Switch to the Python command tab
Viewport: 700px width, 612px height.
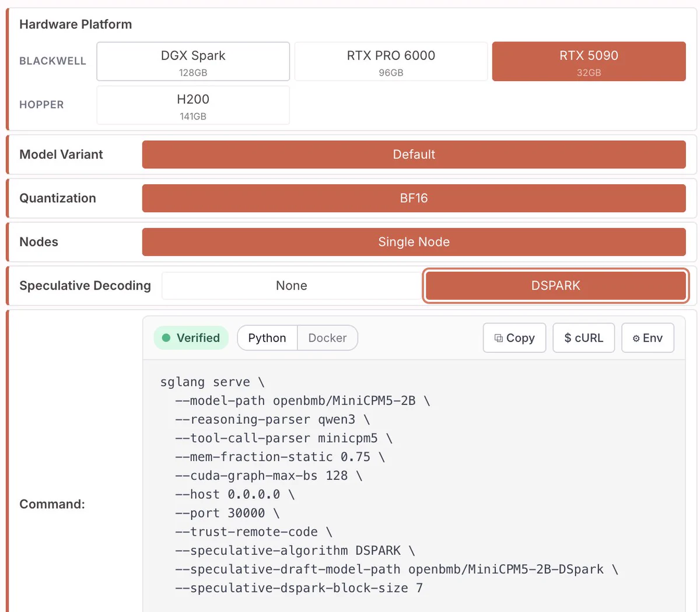pos(267,338)
